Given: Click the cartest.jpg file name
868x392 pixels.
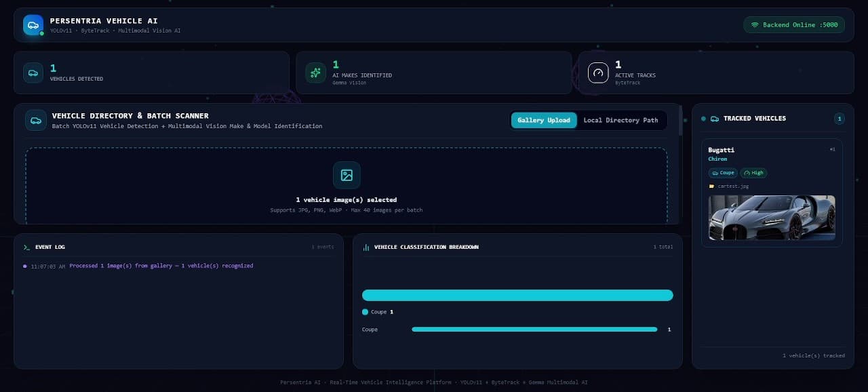Looking at the screenshot, I should (x=733, y=186).
